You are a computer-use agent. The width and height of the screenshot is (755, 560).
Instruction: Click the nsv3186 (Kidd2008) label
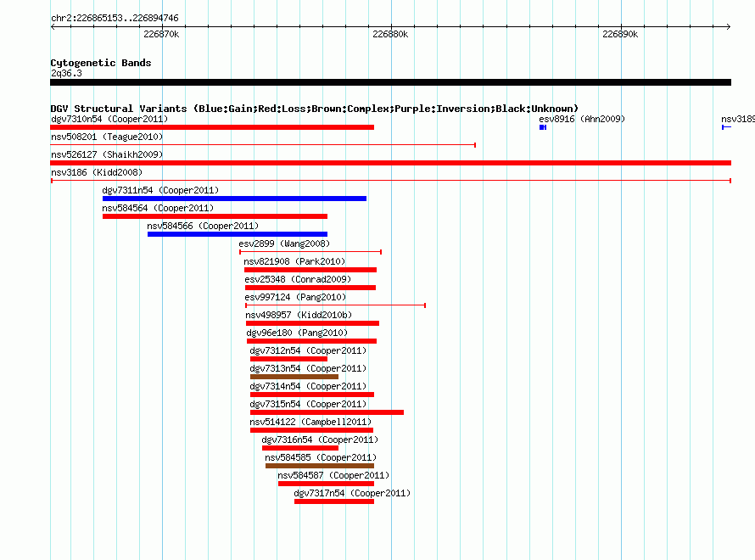97,172
